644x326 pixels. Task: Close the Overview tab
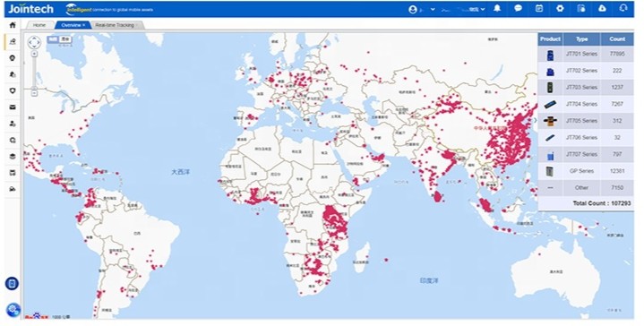84,25
